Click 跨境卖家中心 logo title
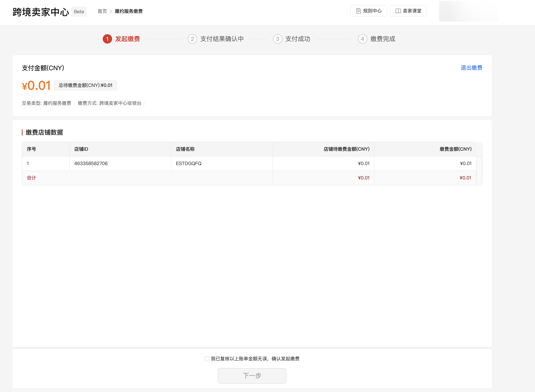The width and height of the screenshot is (535, 392). tap(41, 12)
